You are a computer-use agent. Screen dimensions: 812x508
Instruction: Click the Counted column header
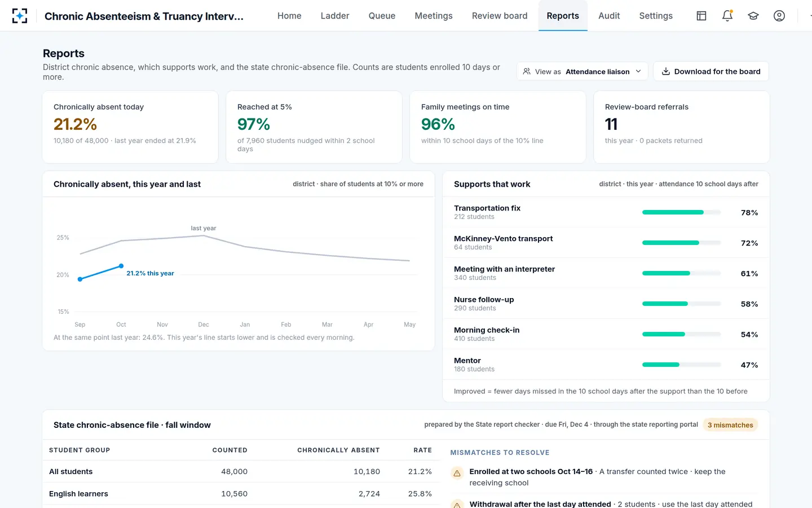click(230, 450)
